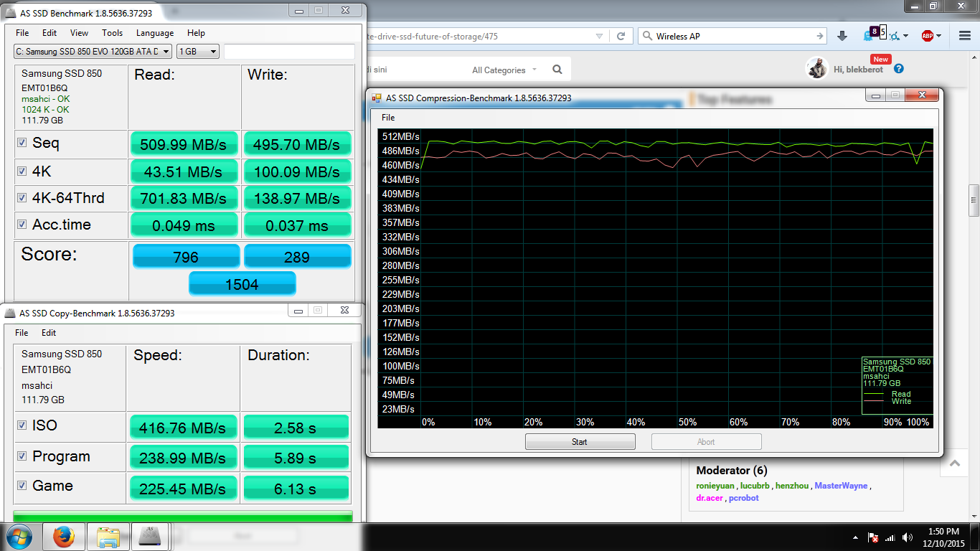Open the Firefox downloads arrow icon
Screen dimensions: 980x551
pos(842,36)
